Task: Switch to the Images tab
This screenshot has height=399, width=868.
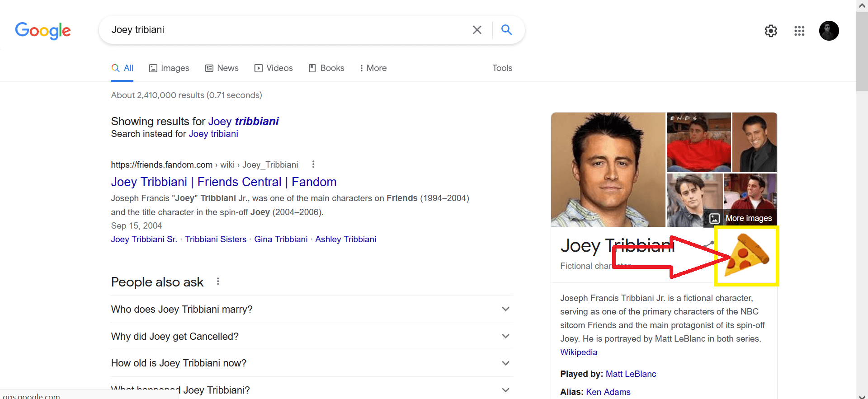Action: tap(169, 68)
